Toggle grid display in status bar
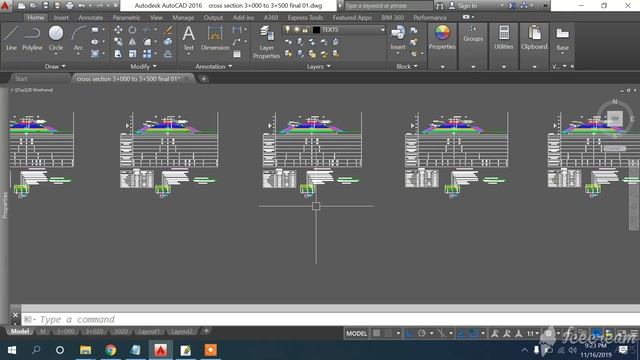The image size is (640, 360). 376,333
